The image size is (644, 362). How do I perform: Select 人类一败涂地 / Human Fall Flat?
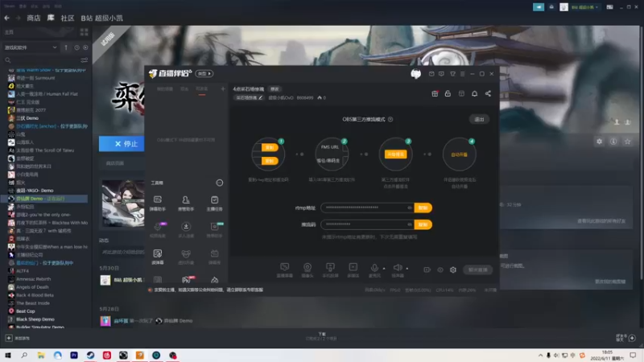pyautogui.click(x=47, y=94)
